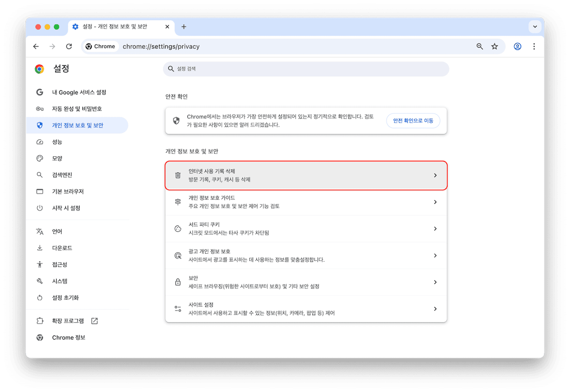Expand the 사이트 설정 row chevron
570x392 pixels.
pyautogui.click(x=435, y=309)
